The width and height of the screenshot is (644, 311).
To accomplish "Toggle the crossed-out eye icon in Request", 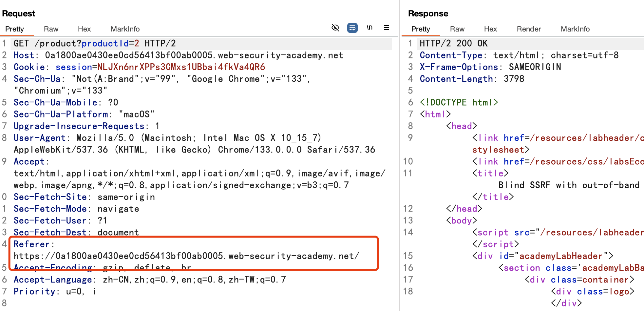I will [x=335, y=28].
